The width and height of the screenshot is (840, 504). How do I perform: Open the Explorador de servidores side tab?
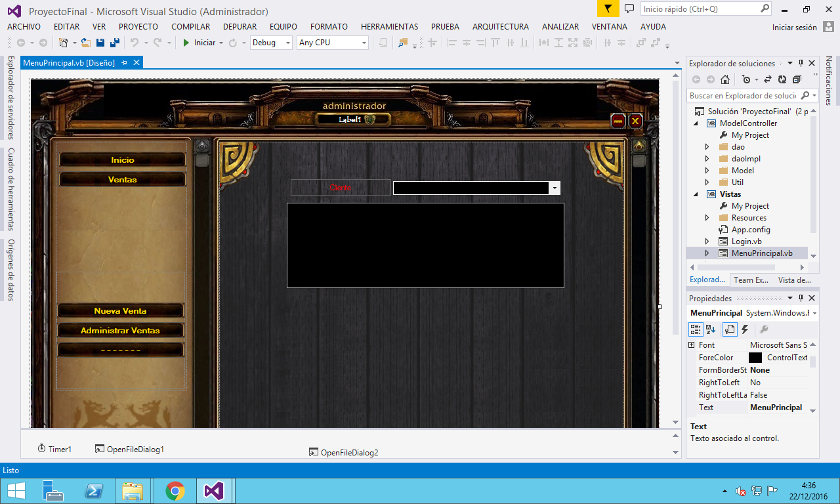point(10,97)
